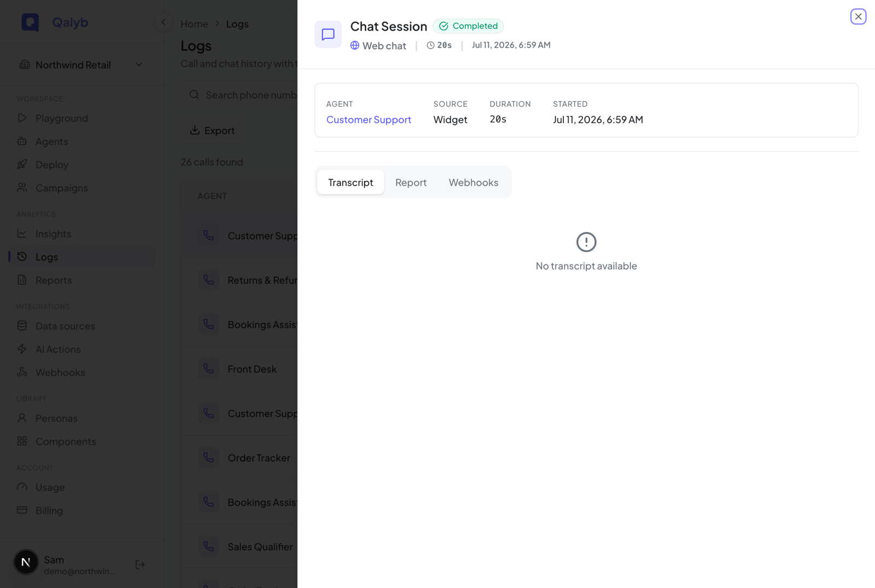Click the no transcript warning icon
The width and height of the screenshot is (875, 588).
[x=586, y=242]
